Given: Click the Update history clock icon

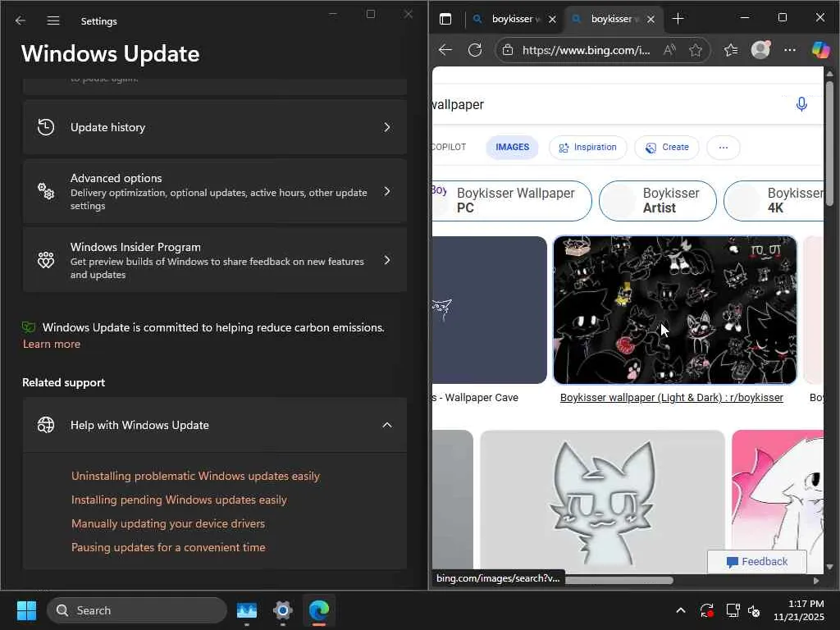Looking at the screenshot, I should (x=46, y=127).
